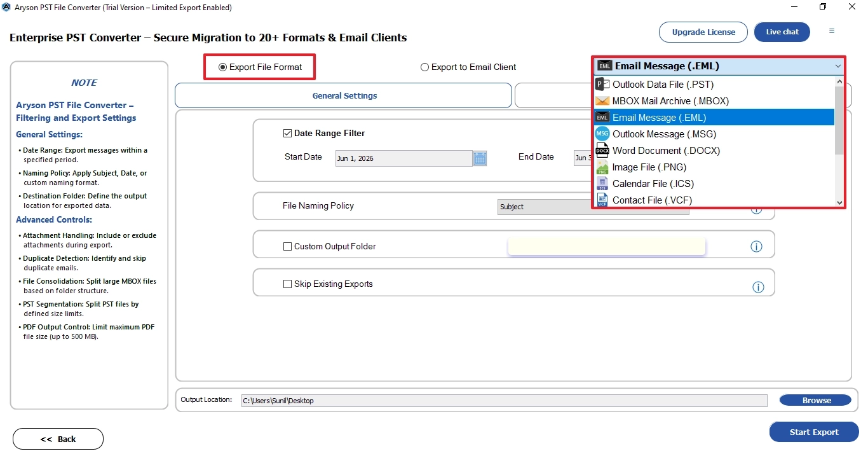Image resolution: width=868 pixels, height=463 pixels.
Task: Click the EML icon in highlighted list row
Action: pyautogui.click(x=602, y=117)
